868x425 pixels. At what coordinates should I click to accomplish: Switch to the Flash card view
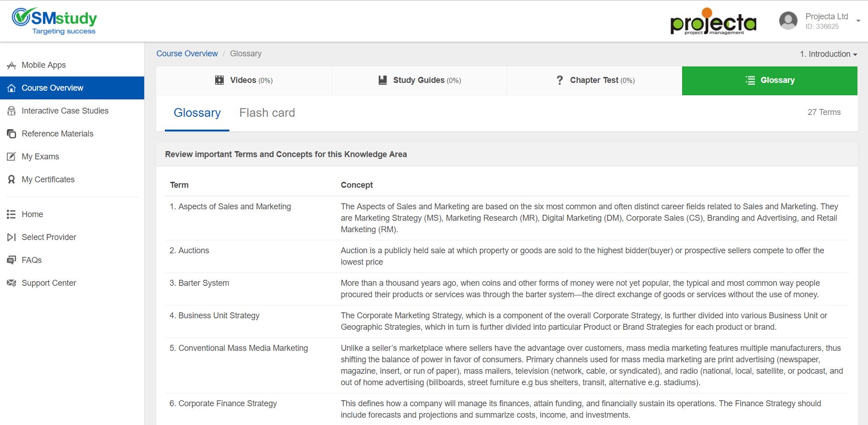point(267,113)
